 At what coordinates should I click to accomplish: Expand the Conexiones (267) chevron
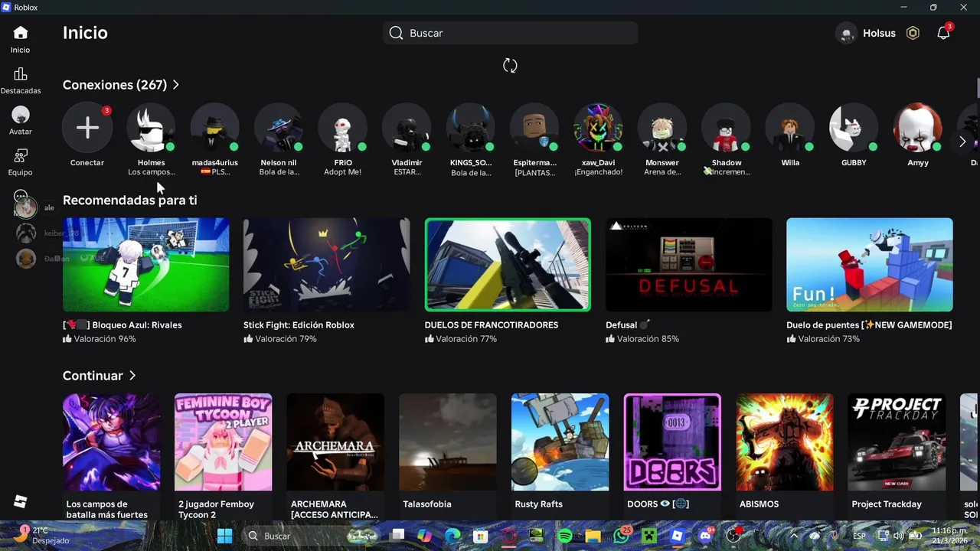(176, 85)
